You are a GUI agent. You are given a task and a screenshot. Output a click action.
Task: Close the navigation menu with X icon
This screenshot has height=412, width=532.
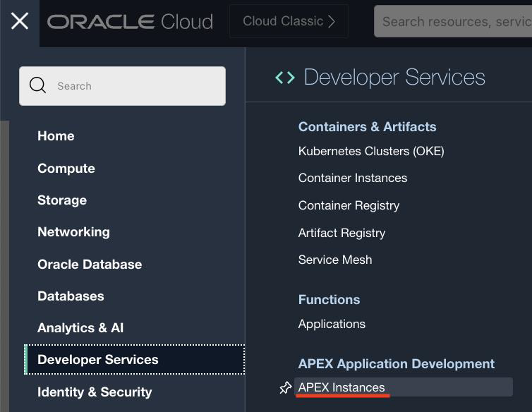20,21
